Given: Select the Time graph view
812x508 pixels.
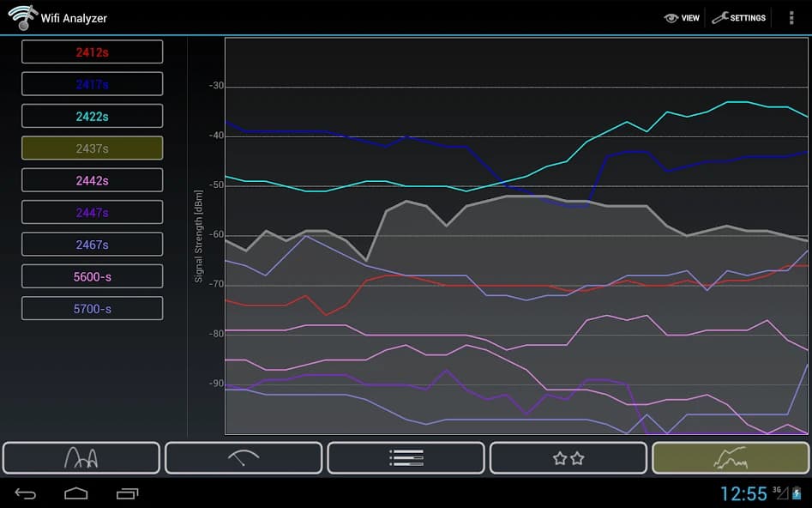Looking at the screenshot, I should click(x=731, y=457).
